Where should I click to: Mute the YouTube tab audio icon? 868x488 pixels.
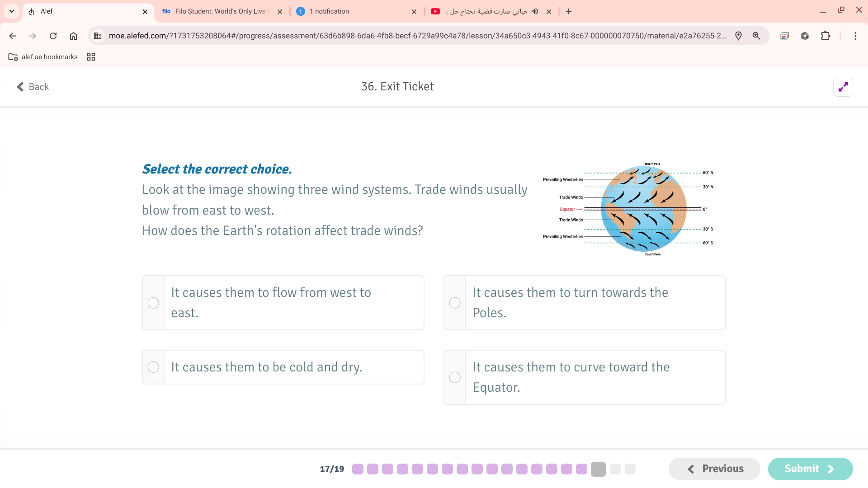point(535,11)
